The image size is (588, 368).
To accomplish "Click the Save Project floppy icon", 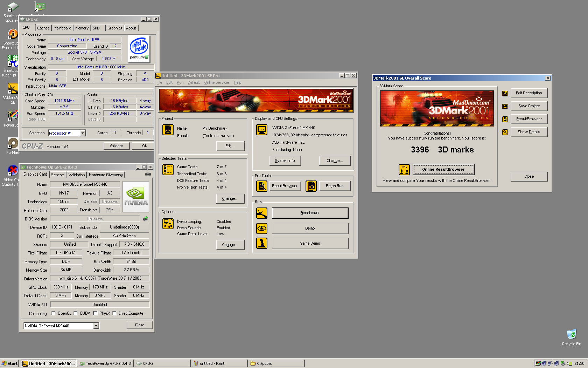I will (505, 106).
